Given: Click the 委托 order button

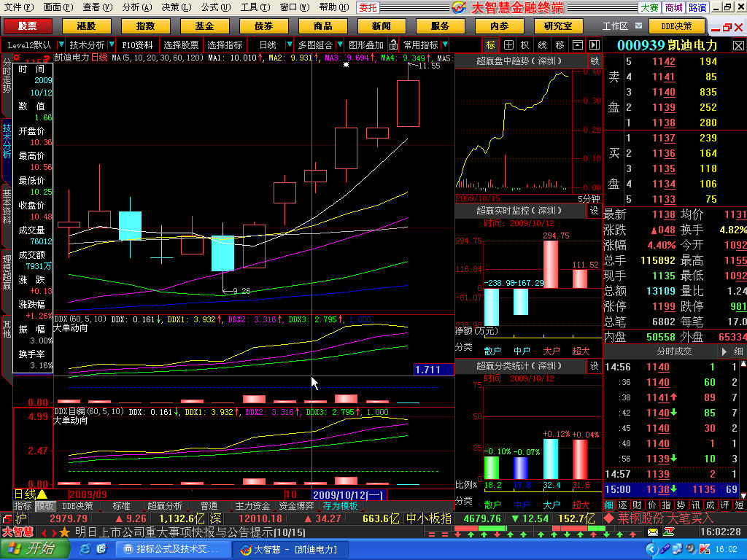Looking at the screenshot, I should (x=368, y=7).
